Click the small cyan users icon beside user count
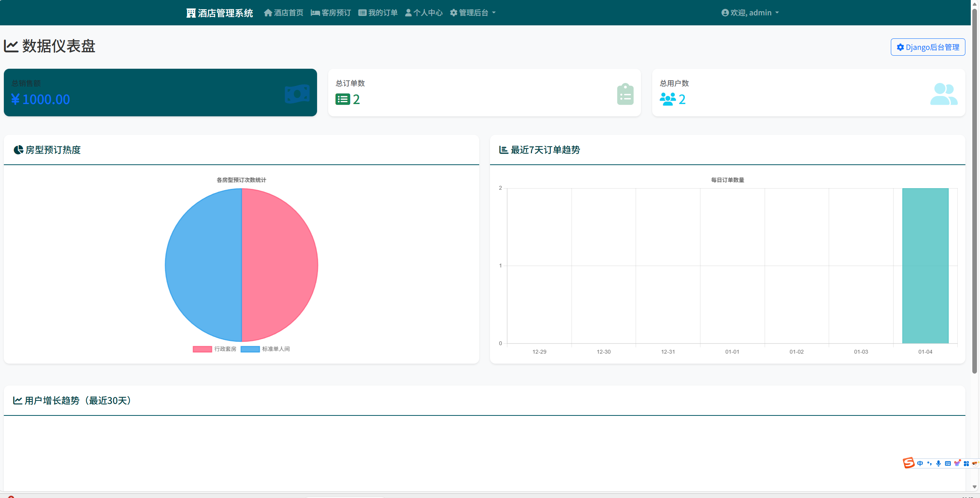Image resolution: width=980 pixels, height=498 pixels. coord(668,99)
